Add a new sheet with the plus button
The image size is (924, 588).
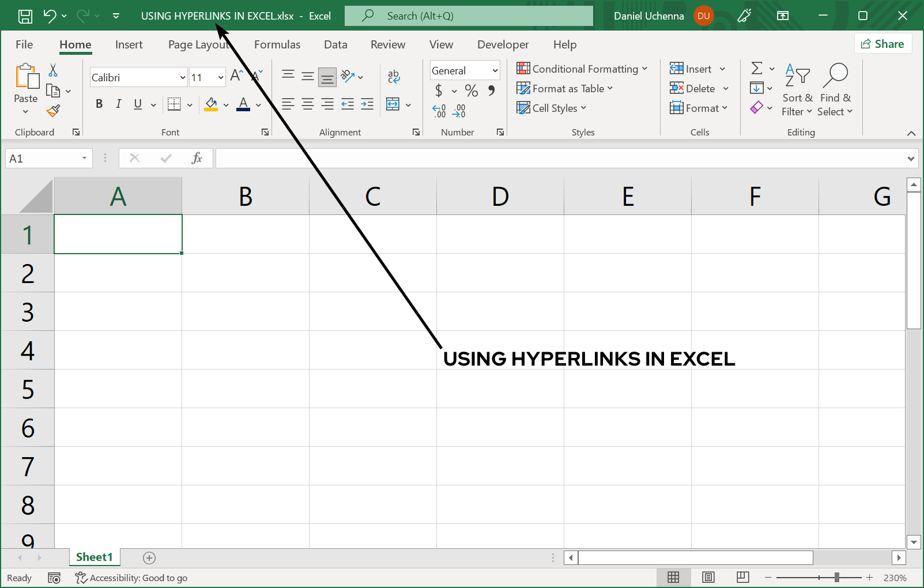[149, 557]
